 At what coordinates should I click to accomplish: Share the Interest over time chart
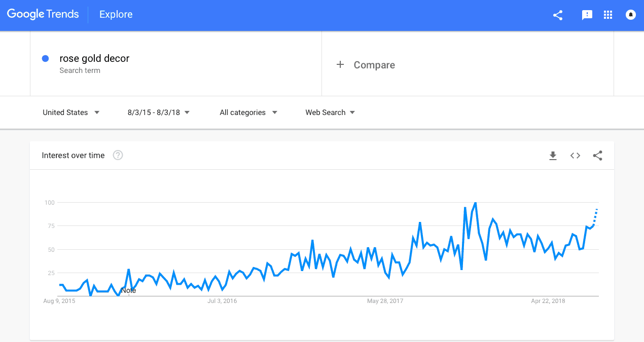click(x=597, y=156)
